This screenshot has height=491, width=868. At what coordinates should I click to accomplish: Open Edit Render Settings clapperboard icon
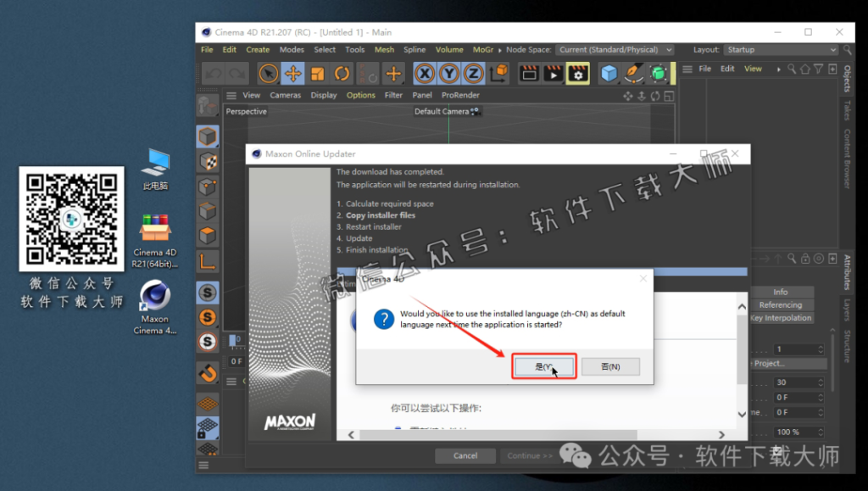click(577, 74)
